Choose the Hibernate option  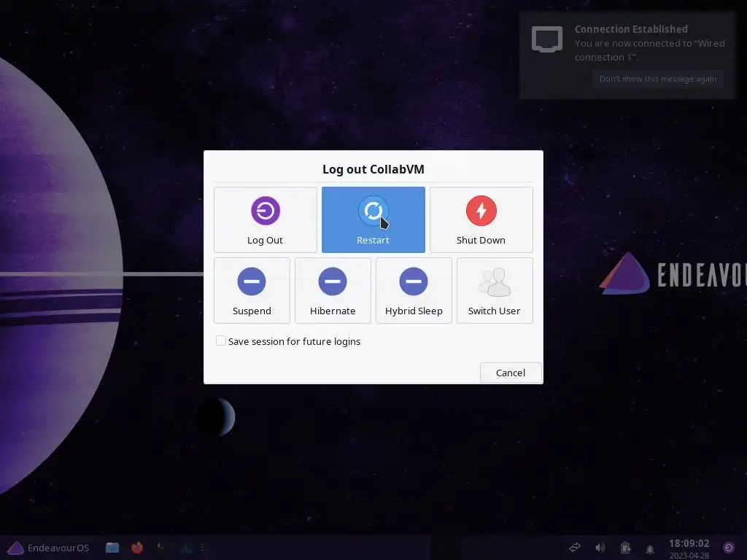(333, 290)
